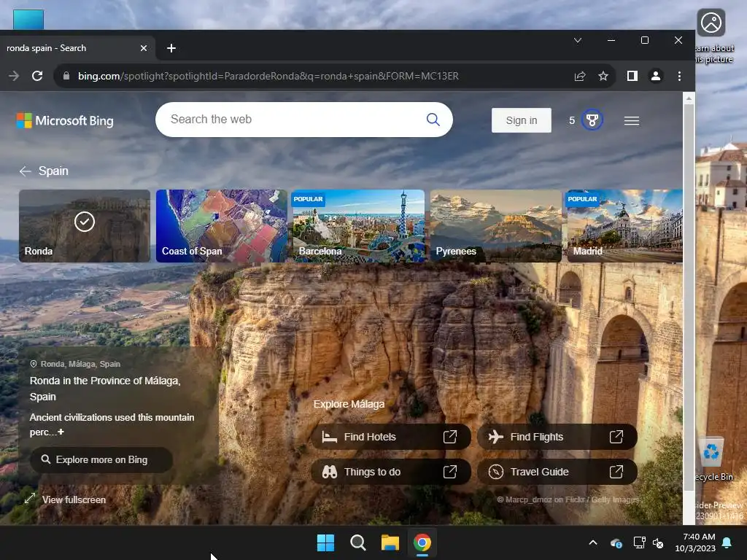Image resolution: width=747 pixels, height=560 pixels.
Task: Go back using the Spain arrow
Action: [26, 171]
